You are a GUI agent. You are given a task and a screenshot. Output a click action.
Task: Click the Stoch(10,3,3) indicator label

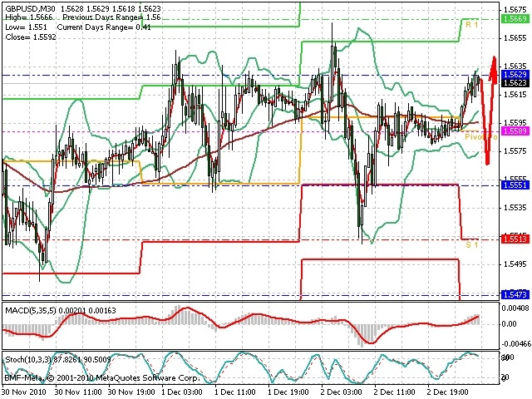point(28,359)
